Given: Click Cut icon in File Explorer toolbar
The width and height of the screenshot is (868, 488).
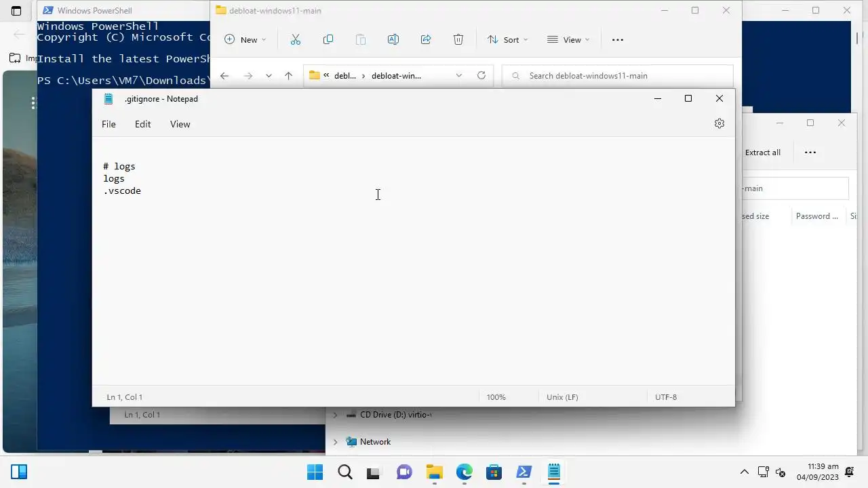Looking at the screenshot, I should click(x=296, y=39).
